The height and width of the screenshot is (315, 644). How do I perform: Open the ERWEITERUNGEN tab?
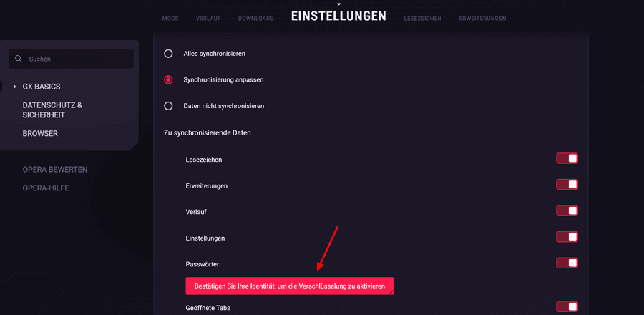[482, 19]
